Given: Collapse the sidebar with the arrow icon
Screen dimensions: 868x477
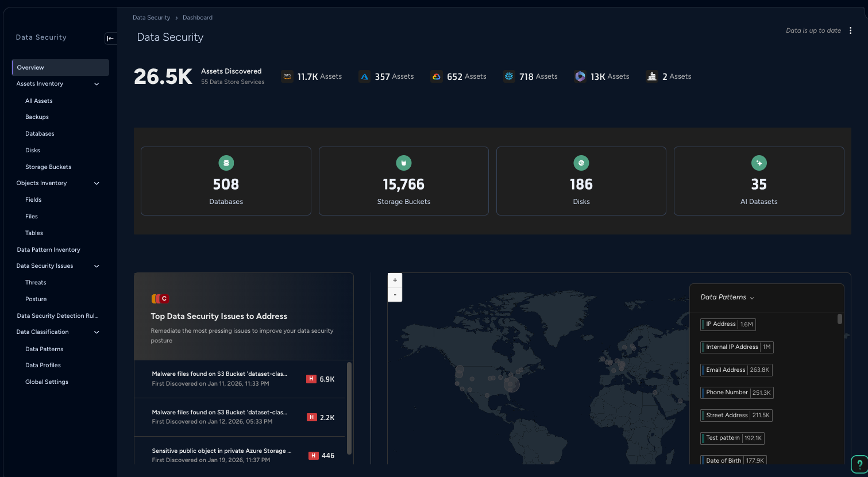Looking at the screenshot, I should pos(110,39).
